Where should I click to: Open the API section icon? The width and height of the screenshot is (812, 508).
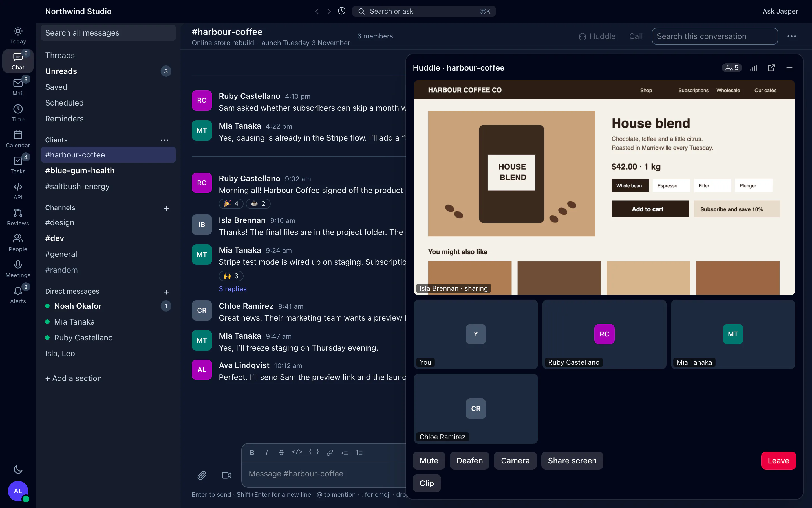tap(18, 191)
